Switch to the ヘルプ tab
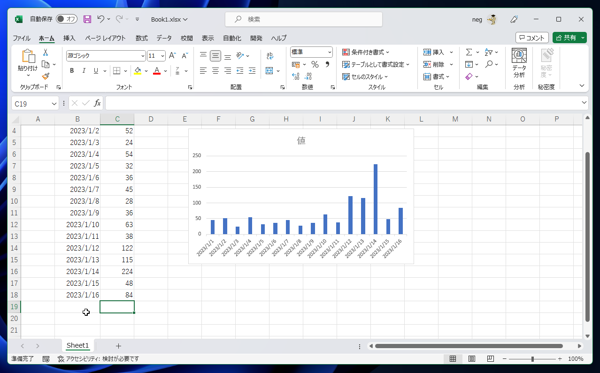The width and height of the screenshot is (600, 373). coord(279,38)
